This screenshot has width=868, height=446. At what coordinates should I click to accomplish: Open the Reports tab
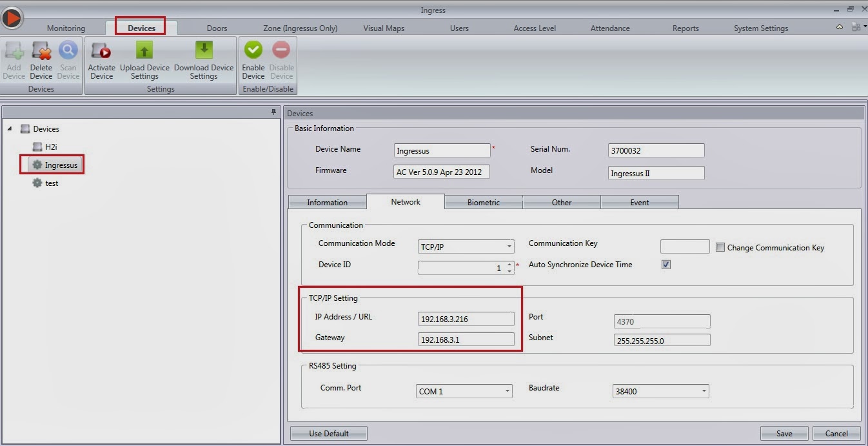(x=686, y=28)
